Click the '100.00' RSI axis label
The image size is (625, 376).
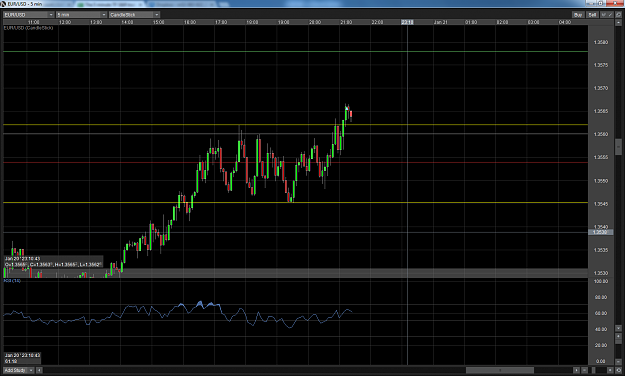(601, 282)
